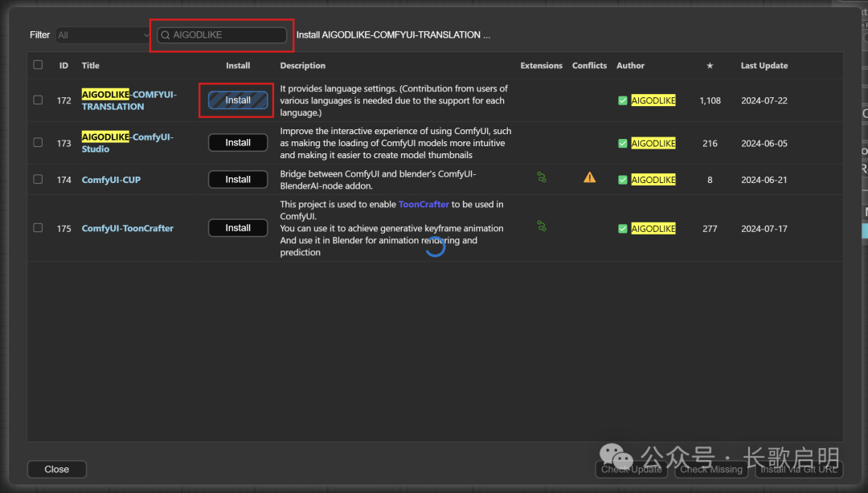
Task: Click the ID cell 172
Action: click(x=63, y=100)
